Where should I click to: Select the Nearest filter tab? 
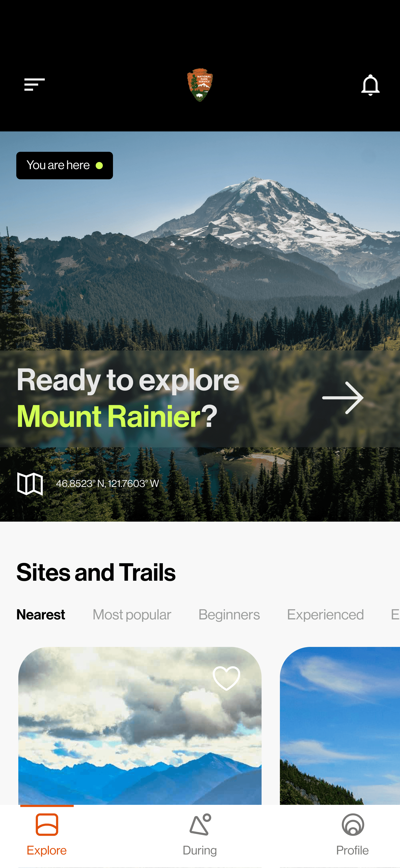tap(41, 615)
